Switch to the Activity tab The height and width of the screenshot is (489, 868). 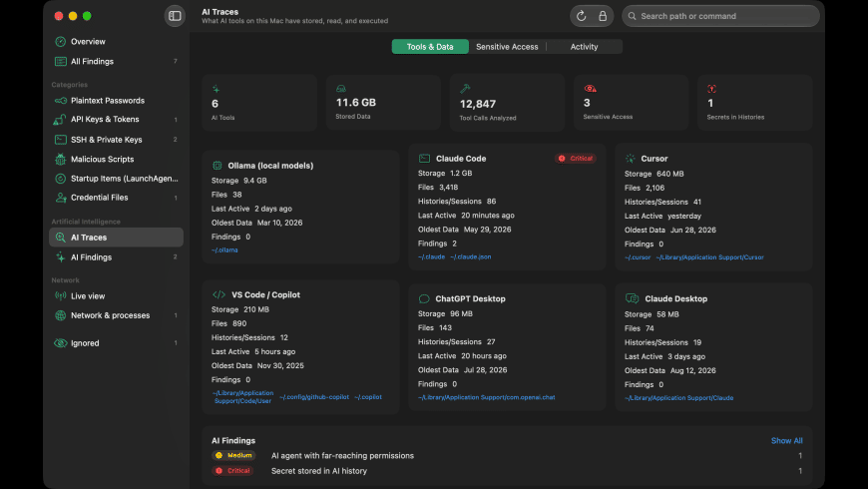(584, 47)
